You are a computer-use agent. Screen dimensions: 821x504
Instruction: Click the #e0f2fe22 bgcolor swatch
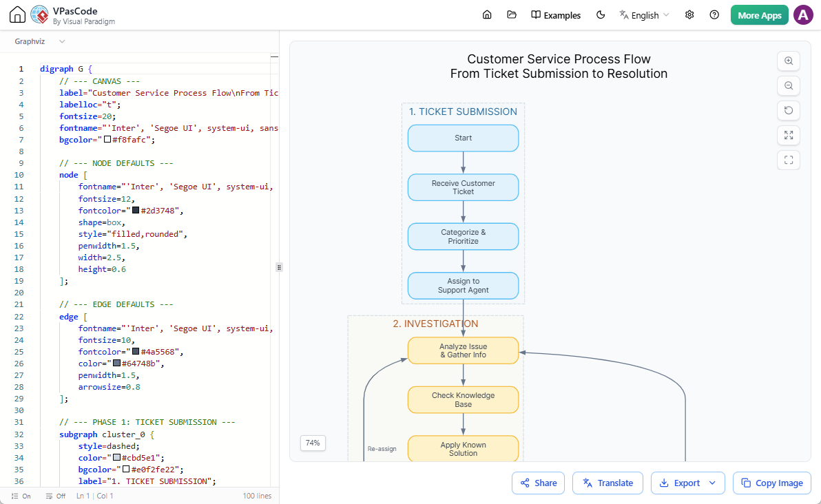point(126,469)
